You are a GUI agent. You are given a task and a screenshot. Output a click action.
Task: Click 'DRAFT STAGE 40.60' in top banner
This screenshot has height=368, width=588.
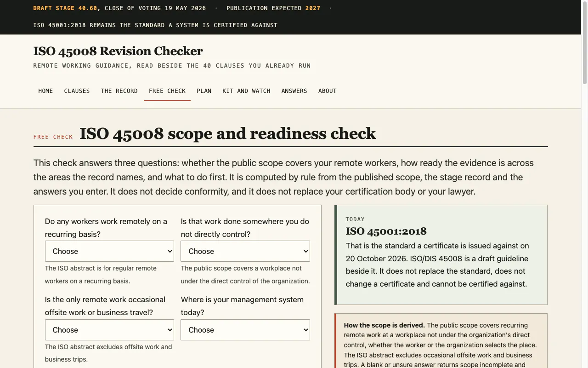tap(65, 8)
